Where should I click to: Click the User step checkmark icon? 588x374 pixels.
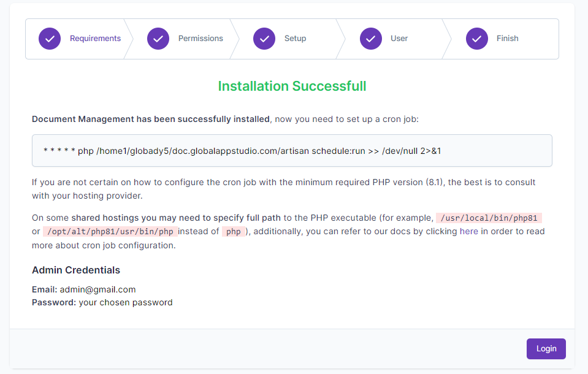point(370,39)
